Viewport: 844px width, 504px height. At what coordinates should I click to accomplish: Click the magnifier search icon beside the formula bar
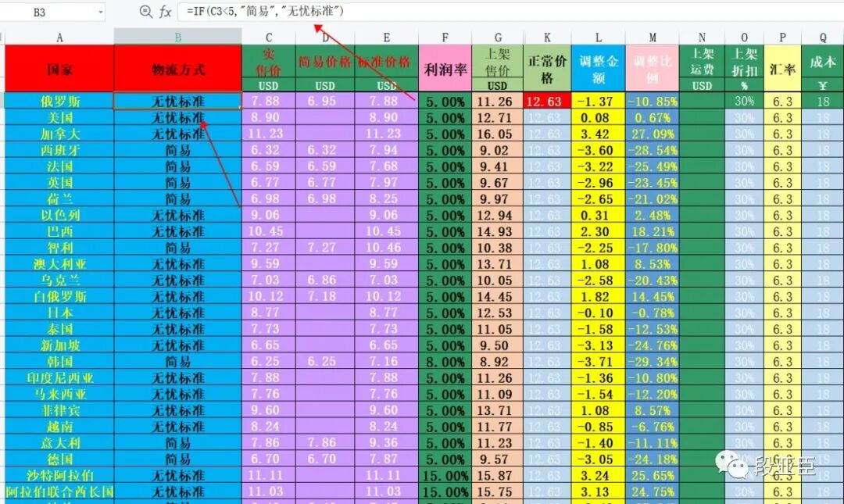(x=145, y=12)
